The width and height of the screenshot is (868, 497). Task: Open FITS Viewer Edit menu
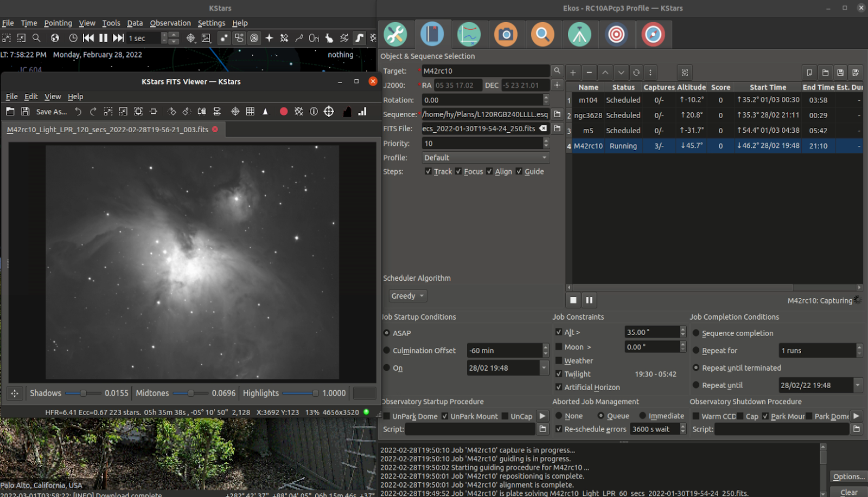click(31, 96)
